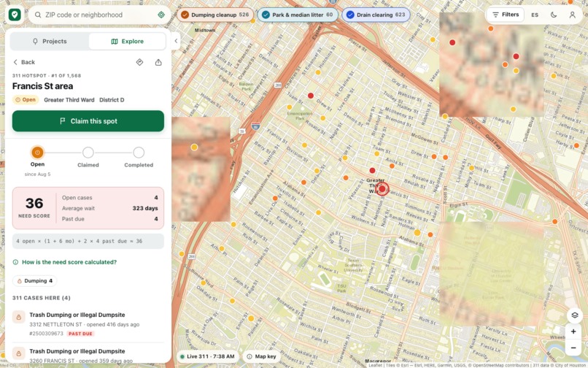588x368 pixels.
Task: Collapse the side panel with chevron
Action: (176, 41)
